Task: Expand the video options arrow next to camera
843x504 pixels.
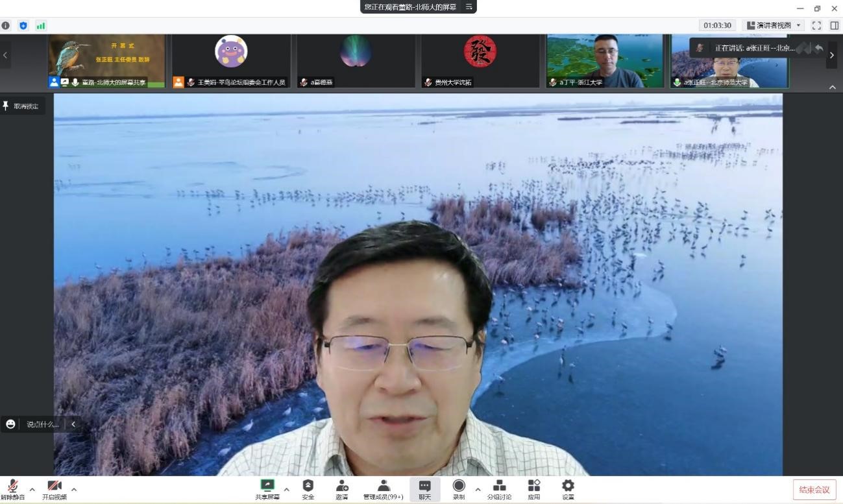Action: 73,489
